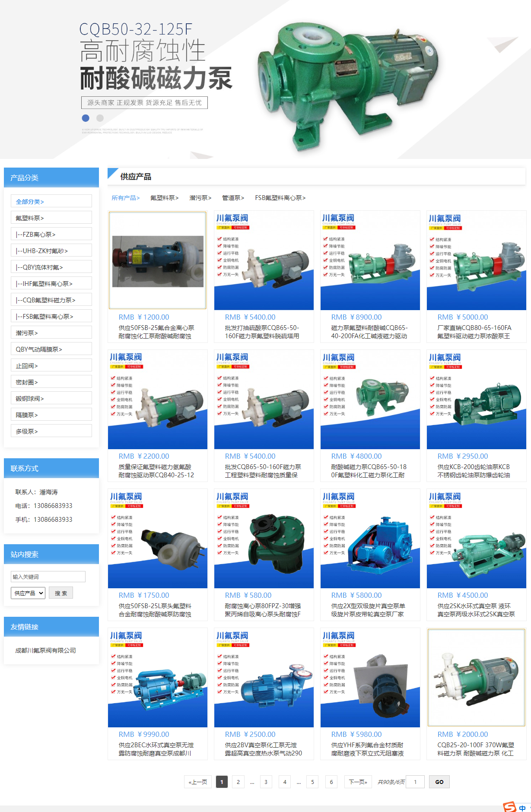The width and height of the screenshot is (531, 812).
Task: View the KCB-200 gear pump image
Action: click(x=476, y=400)
